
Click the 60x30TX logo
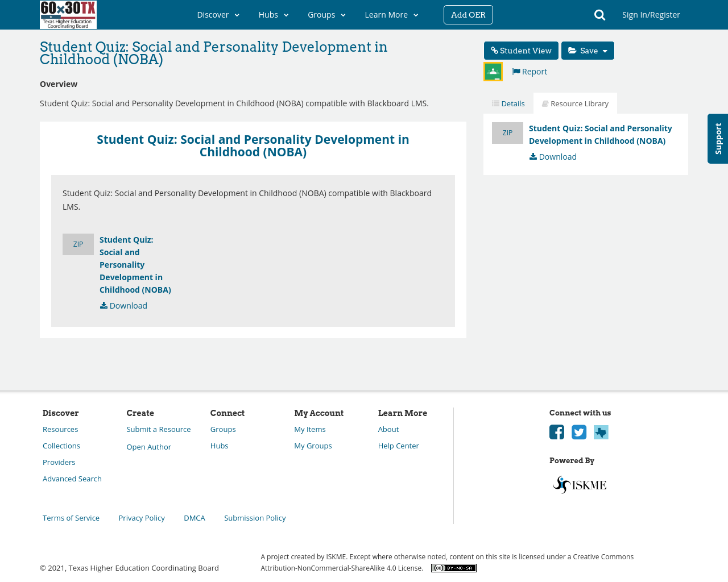(68, 15)
